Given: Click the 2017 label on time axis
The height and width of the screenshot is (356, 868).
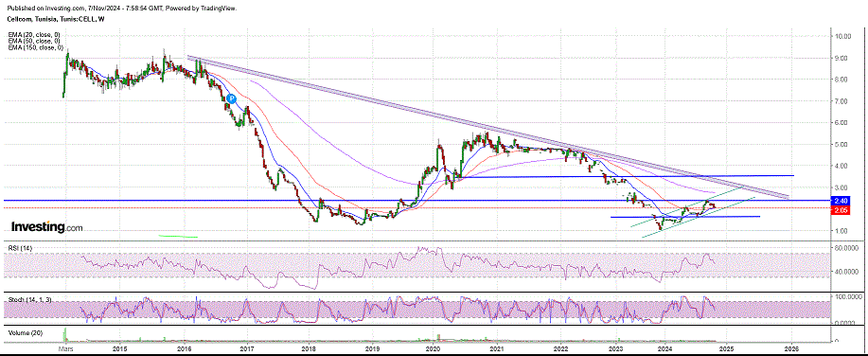Looking at the screenshot, I should [x=247, y=348].
